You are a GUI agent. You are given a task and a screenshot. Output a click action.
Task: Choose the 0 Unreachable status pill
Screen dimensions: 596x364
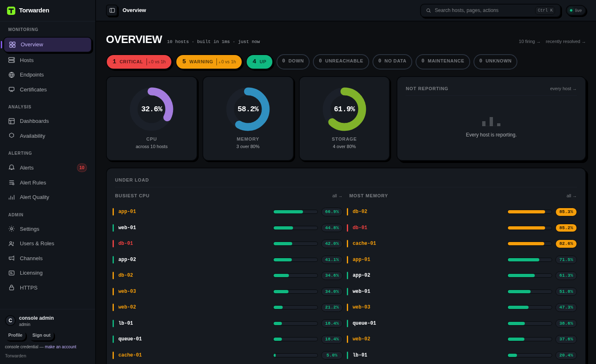341,62
